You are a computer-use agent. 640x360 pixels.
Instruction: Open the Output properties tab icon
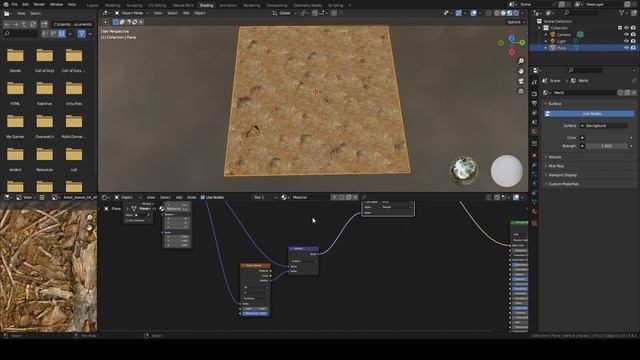tap(534, 103)
